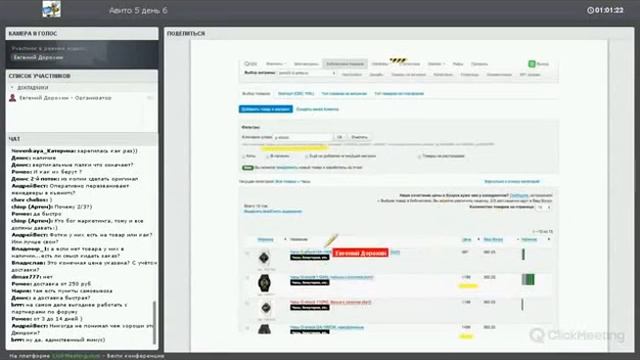Click the return to category list link

click(512, 181)
